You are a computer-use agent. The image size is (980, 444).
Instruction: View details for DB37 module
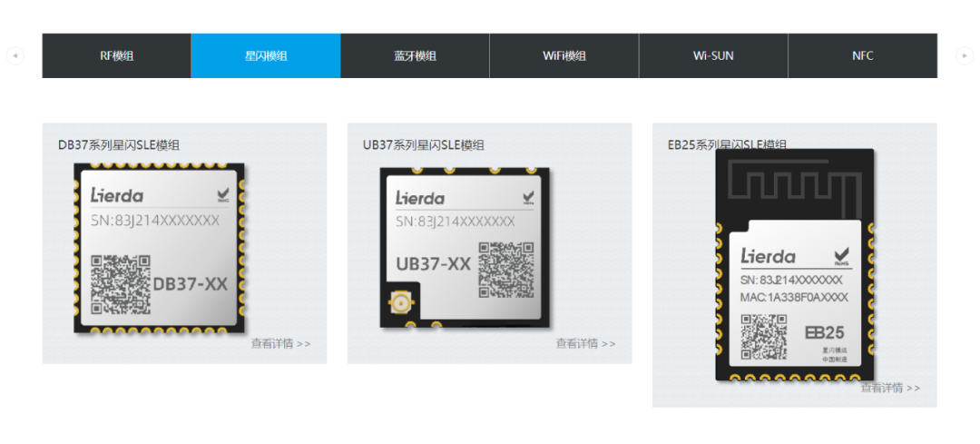280,343
